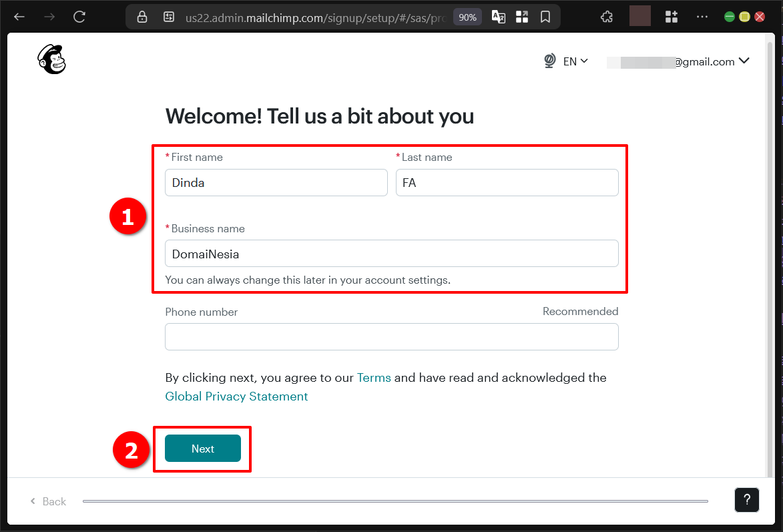Click the Mailchimp Freddie logo
Viewport: 783px width, 532px height.
[x=51, y=59]
